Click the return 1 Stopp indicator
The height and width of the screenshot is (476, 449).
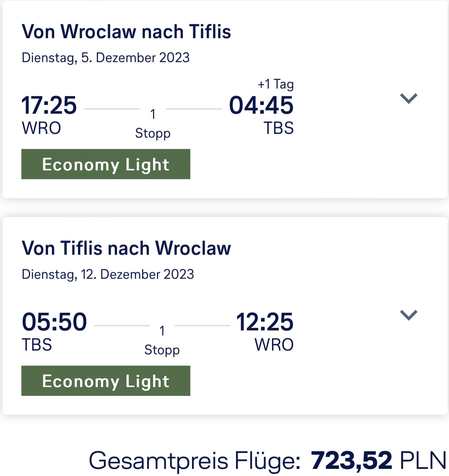point(162,341)
